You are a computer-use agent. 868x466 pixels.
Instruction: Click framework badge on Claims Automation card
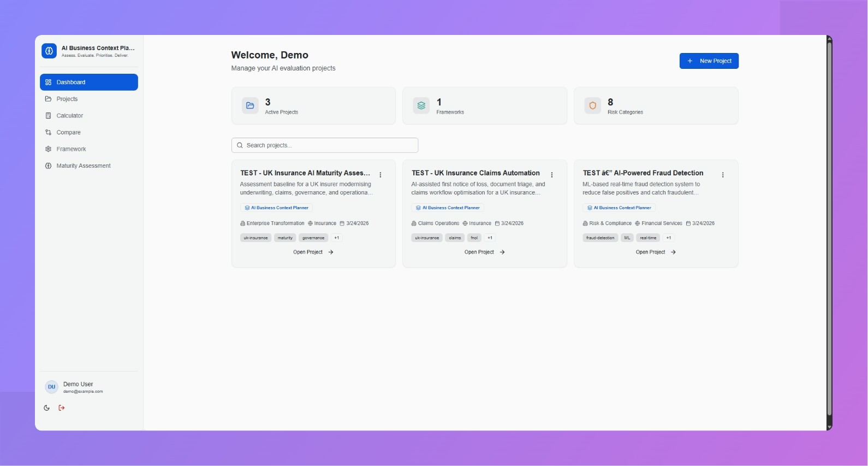pos(448,208)
